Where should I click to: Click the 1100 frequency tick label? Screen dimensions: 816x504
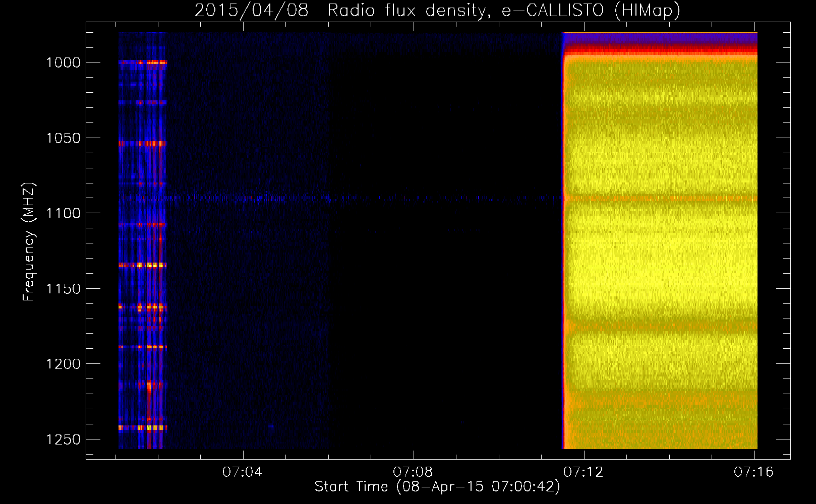tap(64, 213)
